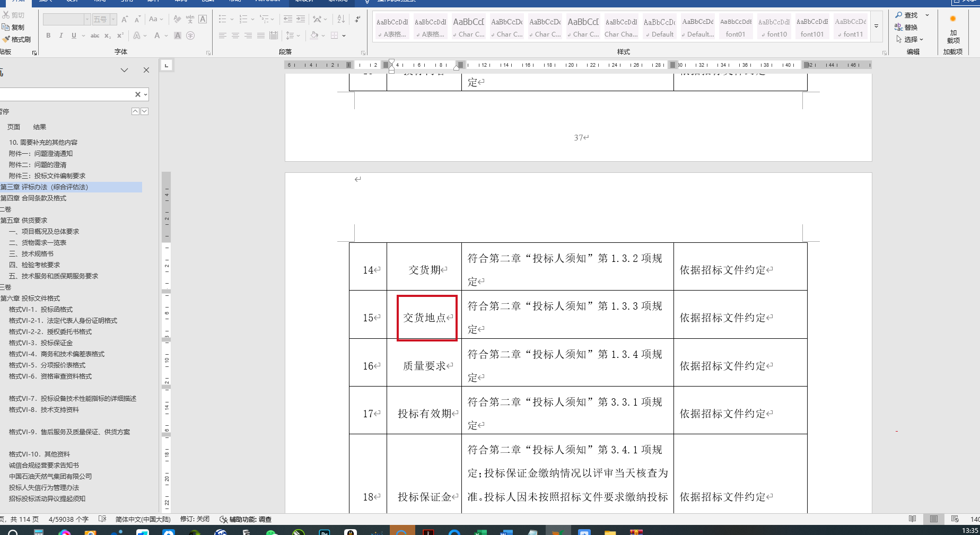Shrink font size with the smaller A icon
Screen dimensions: 980x535
pos(137,19)
